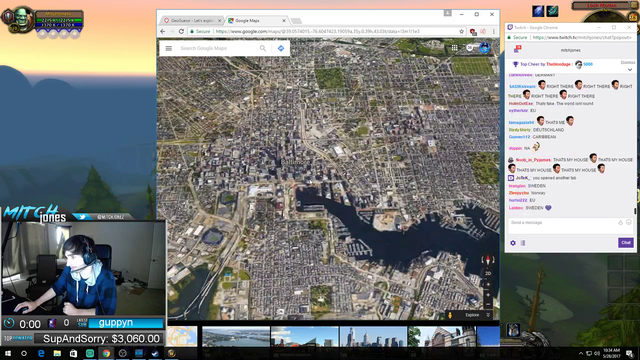This screenshot has width=640, height=360.
Task: Launch Microsoft Edge from the taskbar
Action: coord(41,353)
